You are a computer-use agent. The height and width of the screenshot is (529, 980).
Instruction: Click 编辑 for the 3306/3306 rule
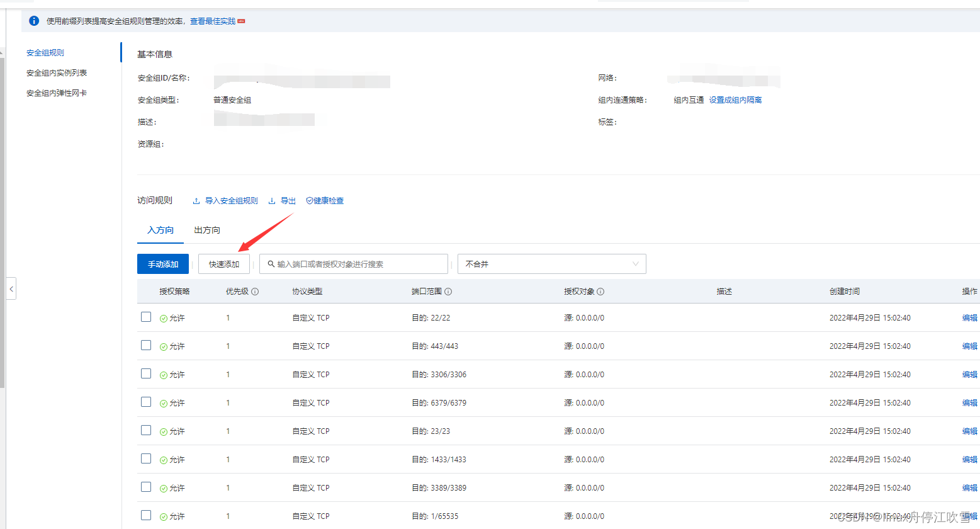[970, 375]
